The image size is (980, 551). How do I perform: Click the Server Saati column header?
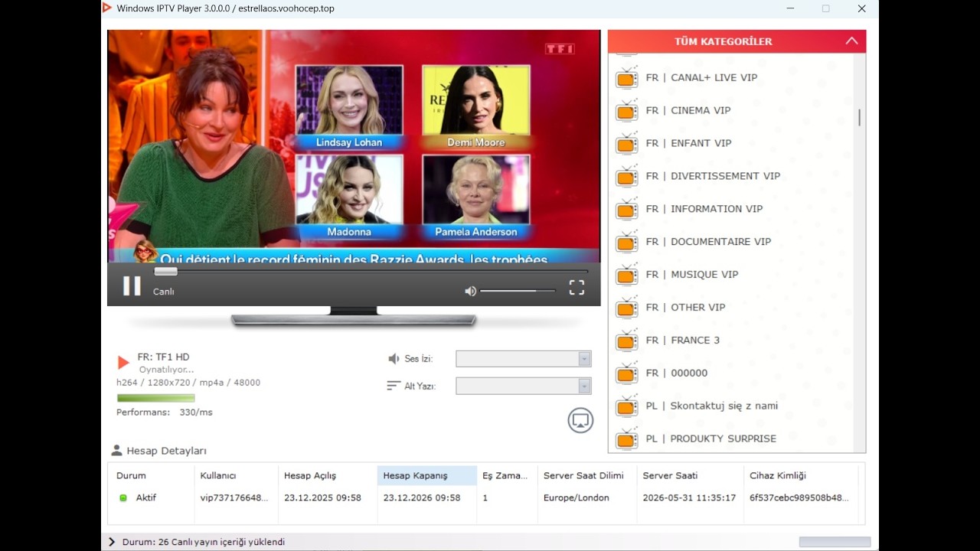(690, 475)
